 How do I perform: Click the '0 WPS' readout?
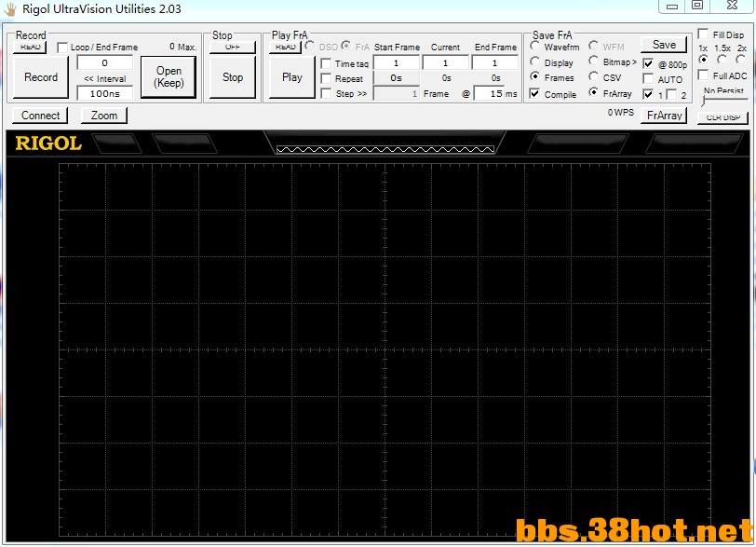click(x=620, y=113)
